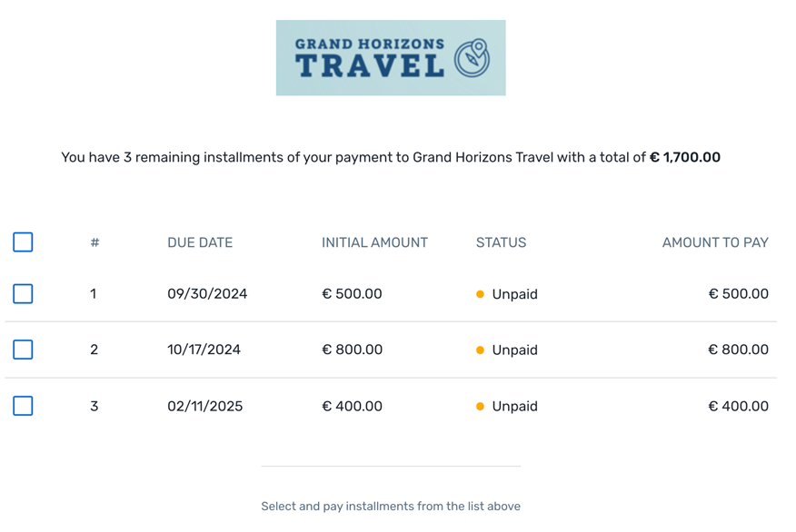796x532 pixels.
Task: Click the compass icon in the logo
Action: click(473, 59)
